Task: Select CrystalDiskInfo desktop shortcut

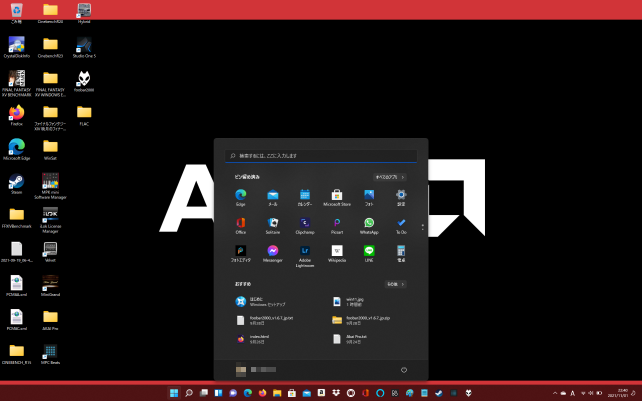Action: (16, 47)
